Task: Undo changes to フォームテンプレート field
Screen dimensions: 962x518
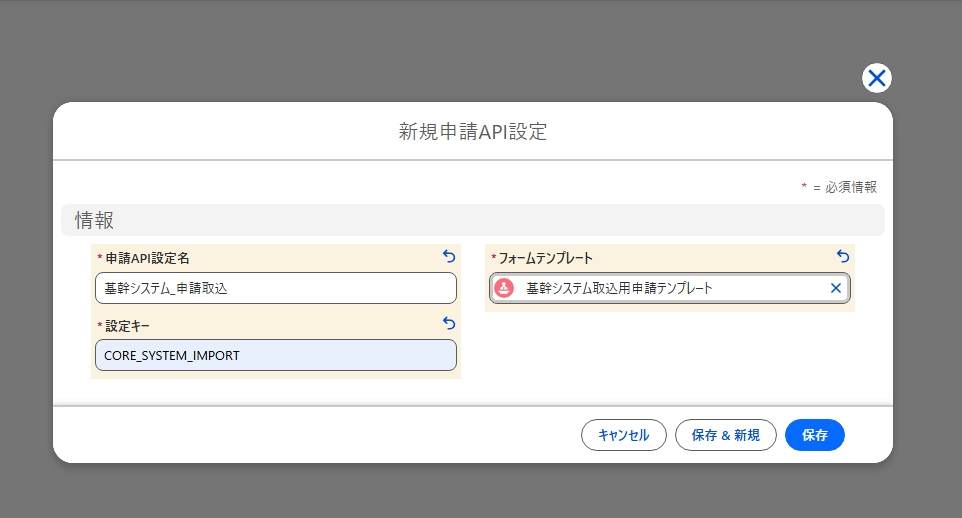Action: (x=843, y=256)
